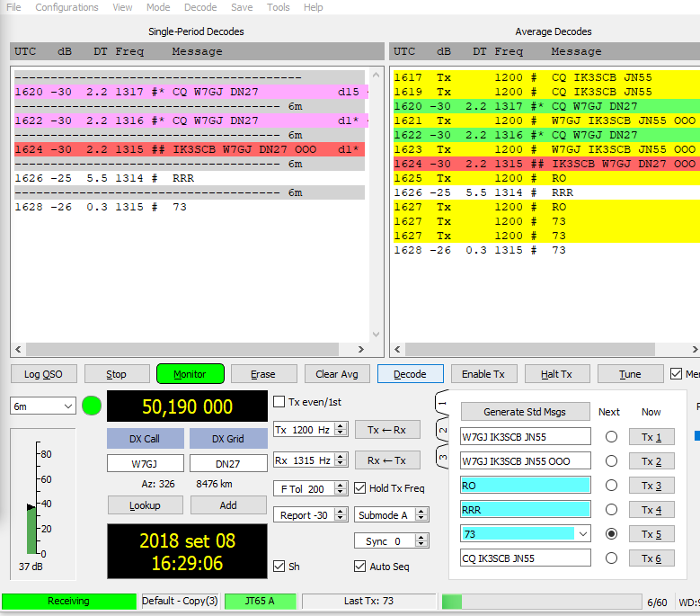Click the Tx 3 send-now button
This screenshot has width=700, height=616.
tap(651, 486)
